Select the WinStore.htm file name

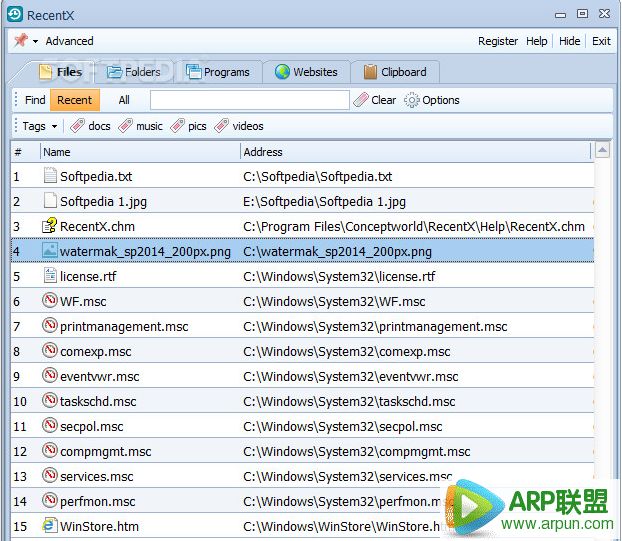[x=100, y=526]
